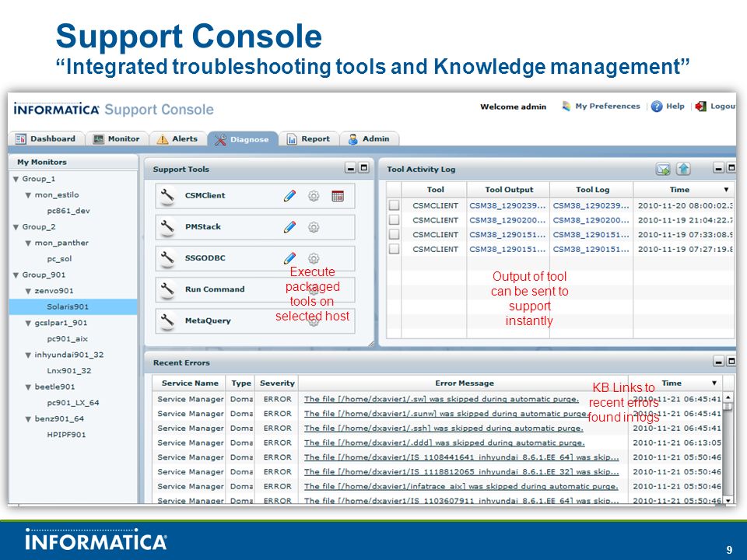747x560 pixels.
Task: Collapse the inhyundai901_32 tree node
Action: coord(29,355)
